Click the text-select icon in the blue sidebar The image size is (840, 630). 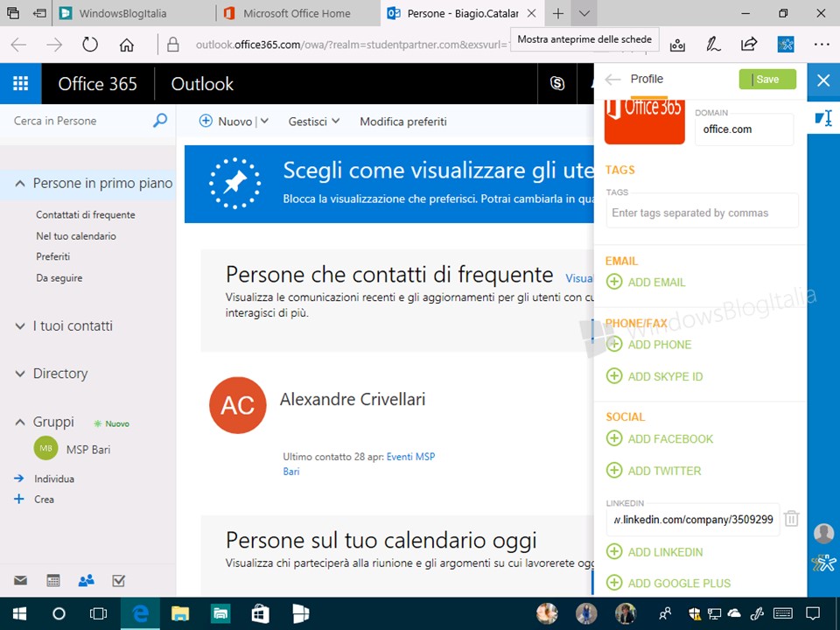coord(823,118)
